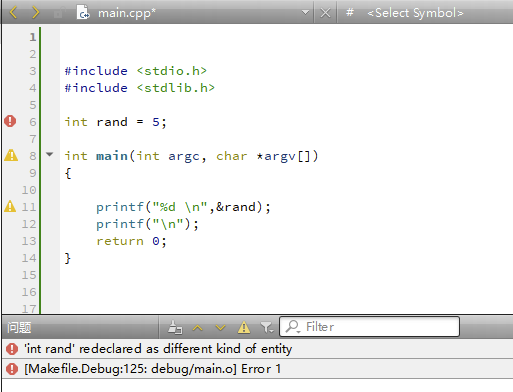Image resolution: width=513 pixels, height=392 pixels.
Task: Click the error marker on line 6
Action: click(10, 121)
